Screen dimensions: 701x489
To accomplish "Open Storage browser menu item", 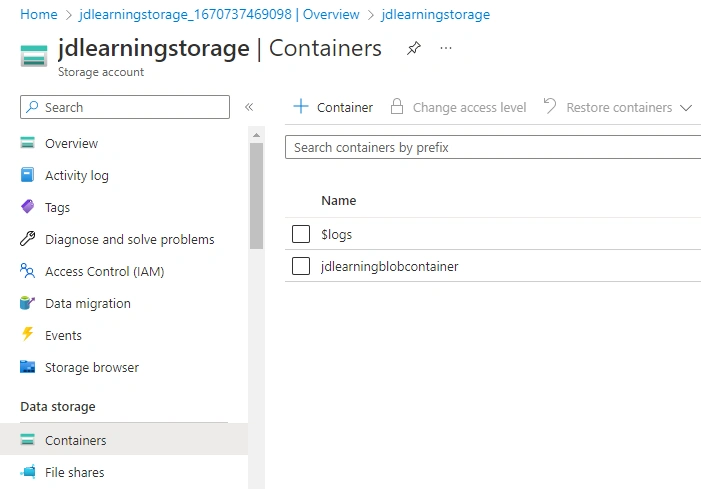I will pos(92,367).
